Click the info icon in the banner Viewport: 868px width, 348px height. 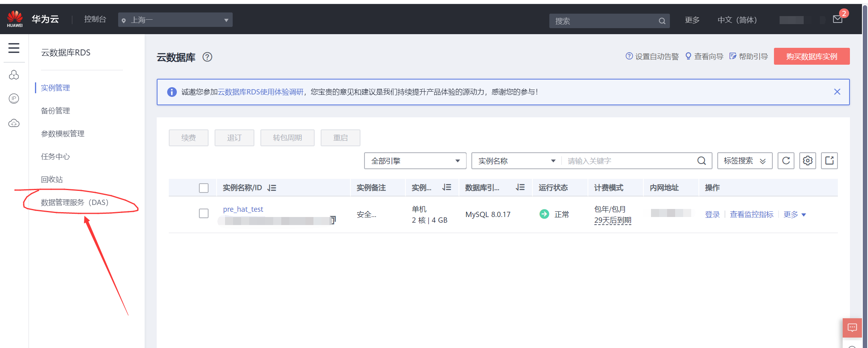click(172, 92)
